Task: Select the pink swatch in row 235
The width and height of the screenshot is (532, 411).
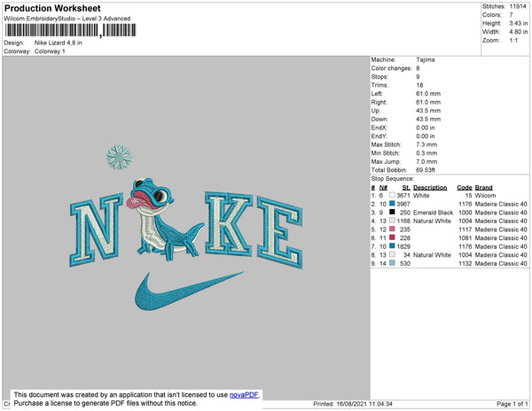Action: 392,229
